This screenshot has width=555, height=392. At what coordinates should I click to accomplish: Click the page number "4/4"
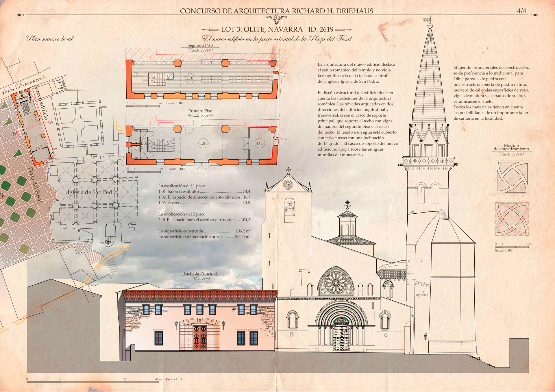point(521,11)
